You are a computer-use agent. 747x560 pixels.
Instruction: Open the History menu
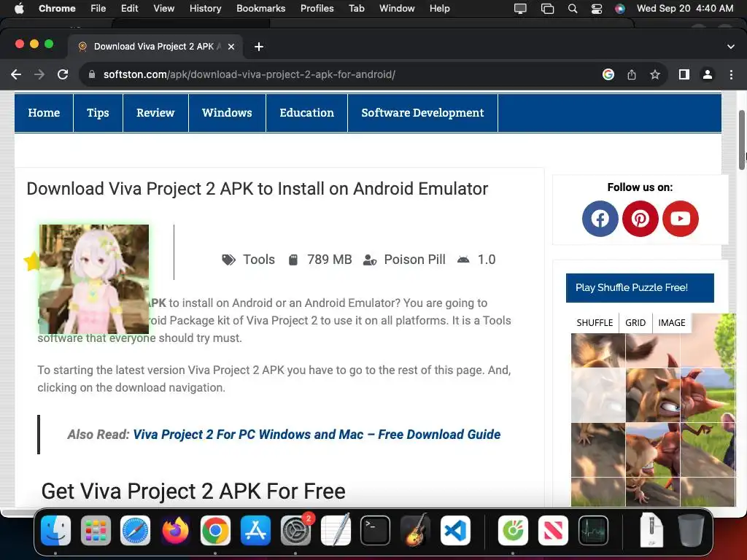tap(205, 8)
